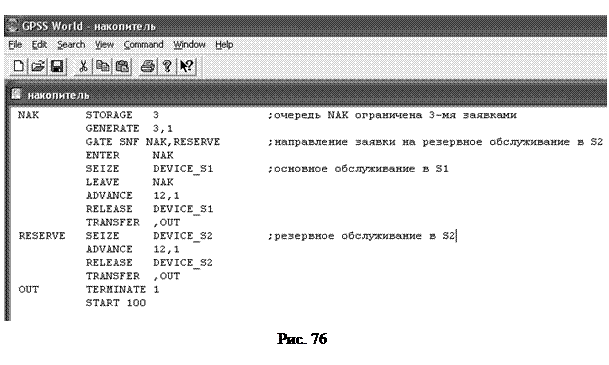Click the START 100 statement
609x365 pixels.
coord(116,303)
